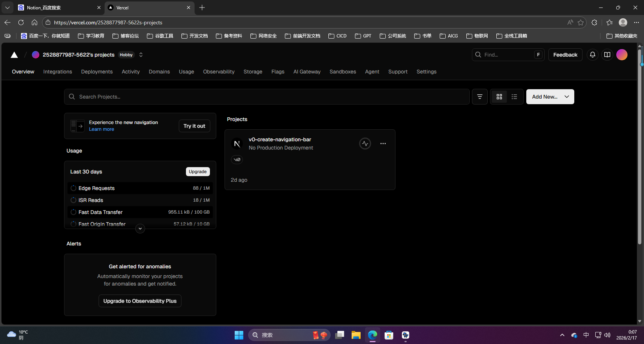Click the Hobby plan badge
The width and height of the screenshot is (644, 344).
click(x=126, y=55)
